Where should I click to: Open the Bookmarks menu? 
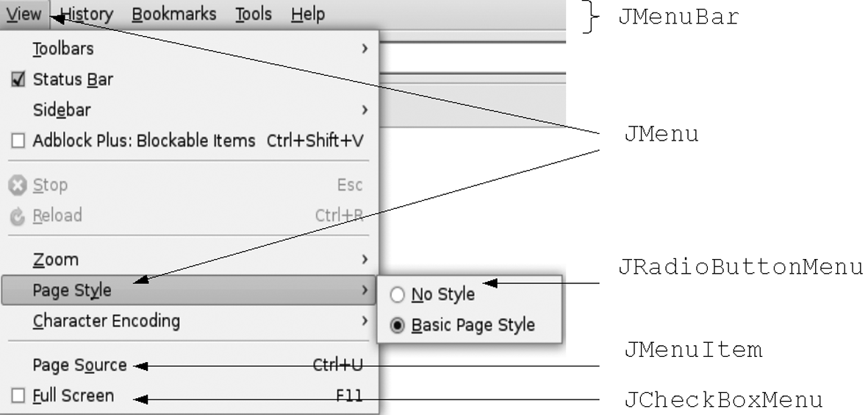(x=174, y=14)
